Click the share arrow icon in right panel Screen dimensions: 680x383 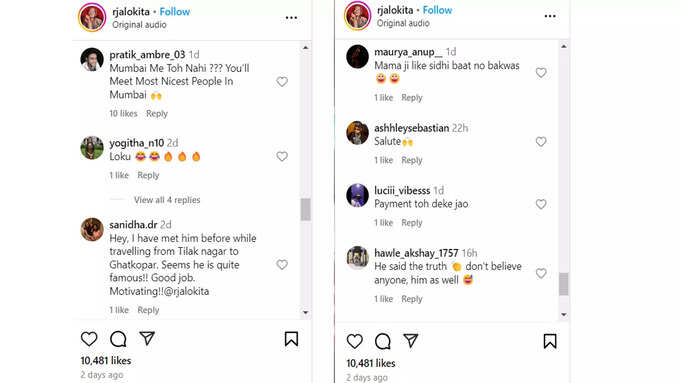pyautogui.click(x=411, y=341)
